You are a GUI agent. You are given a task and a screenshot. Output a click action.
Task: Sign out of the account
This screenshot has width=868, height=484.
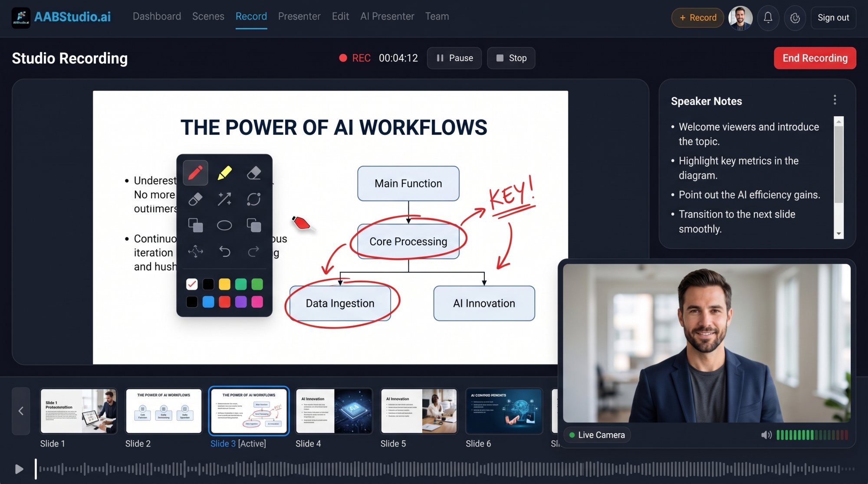click(833, 18)
